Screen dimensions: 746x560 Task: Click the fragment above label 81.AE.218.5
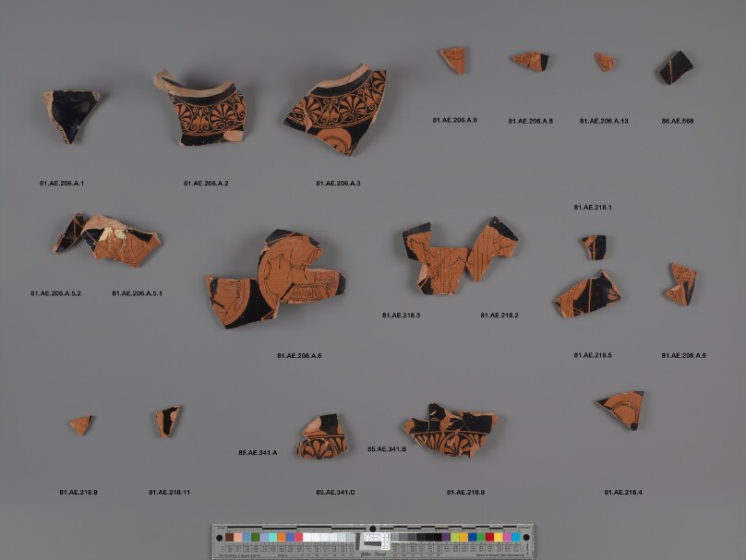587,293
